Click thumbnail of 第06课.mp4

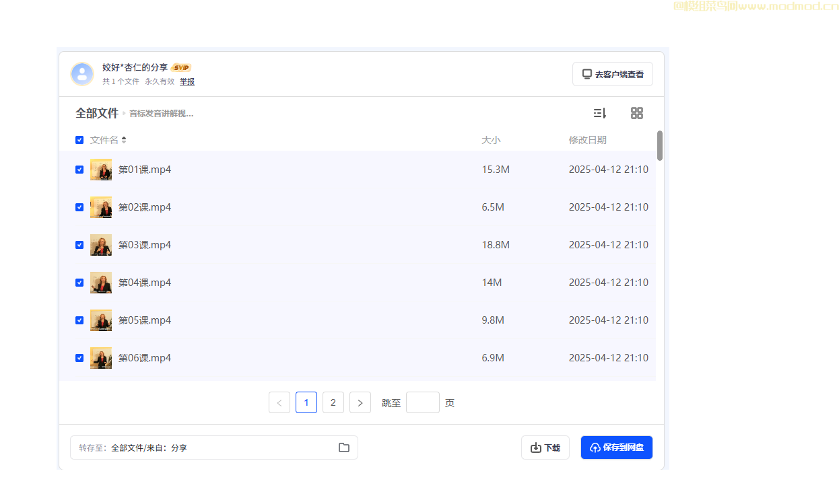tap(101, 358)
